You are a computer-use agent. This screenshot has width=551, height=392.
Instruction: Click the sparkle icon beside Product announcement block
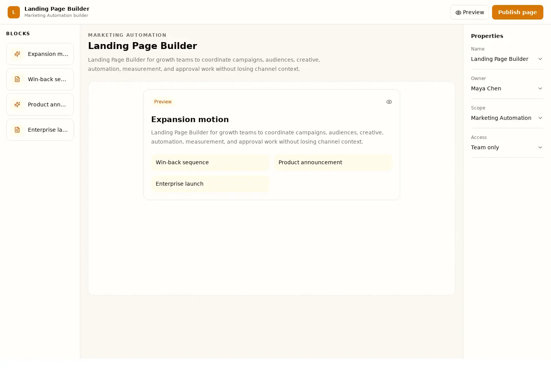tap(17, 105)
